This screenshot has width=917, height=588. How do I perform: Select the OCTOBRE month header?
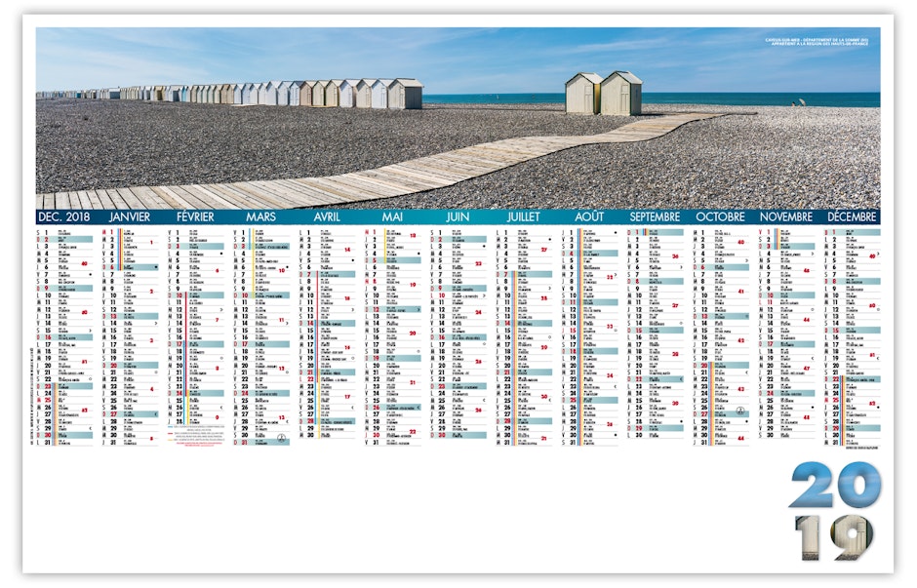(x=721, y=216)
